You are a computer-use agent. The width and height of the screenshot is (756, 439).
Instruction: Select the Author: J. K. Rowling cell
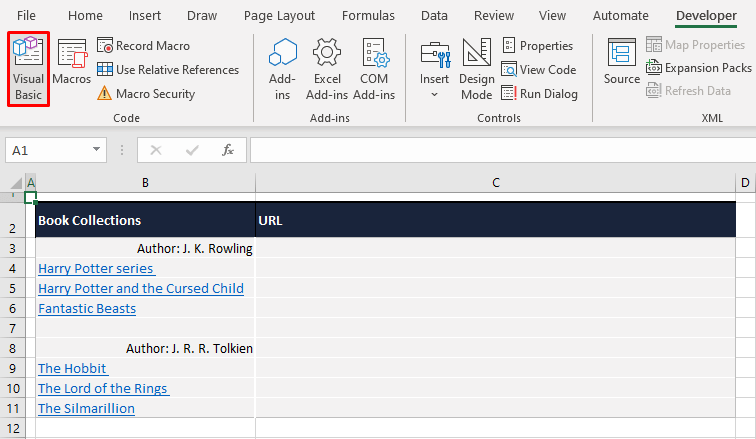(x=145, y=248)
